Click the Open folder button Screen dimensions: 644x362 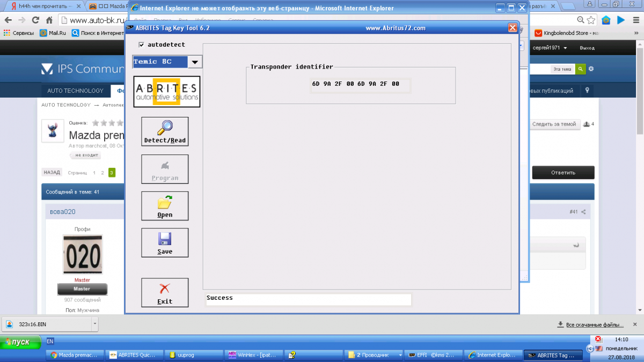165,206
